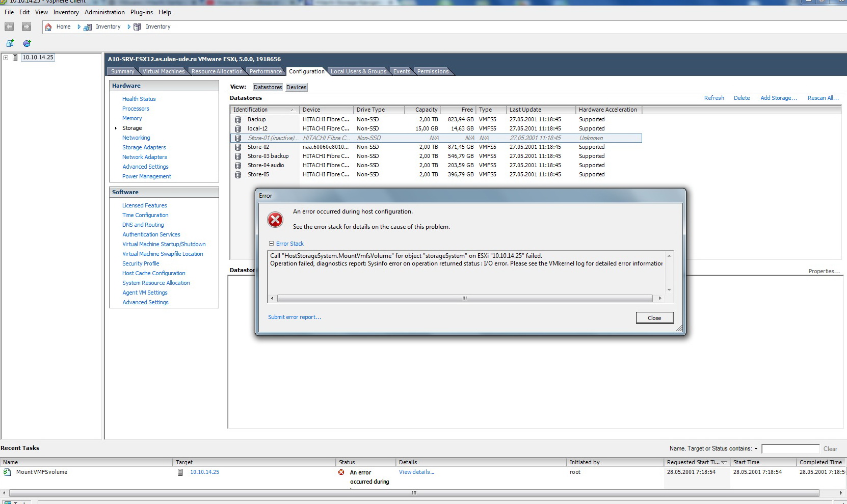Screen dimensions: 847x504
Task: Click the error stack horizontal scrollbar
Action: tap(465, 299)
